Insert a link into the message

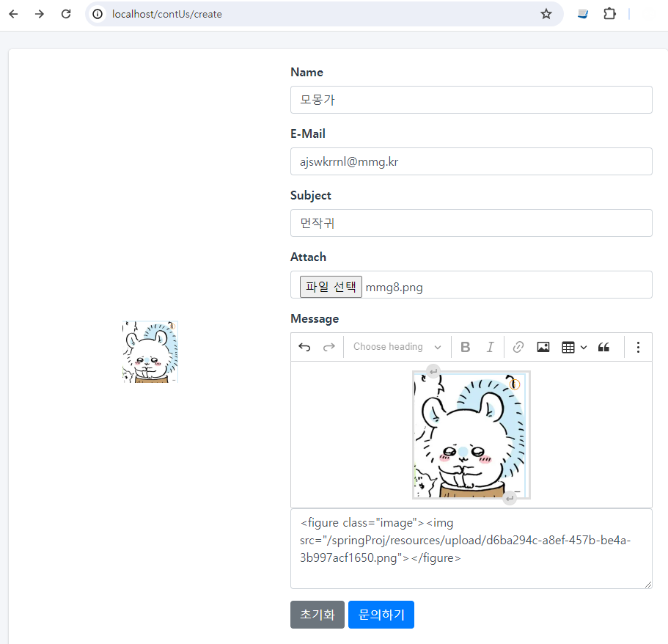[518, 347]
